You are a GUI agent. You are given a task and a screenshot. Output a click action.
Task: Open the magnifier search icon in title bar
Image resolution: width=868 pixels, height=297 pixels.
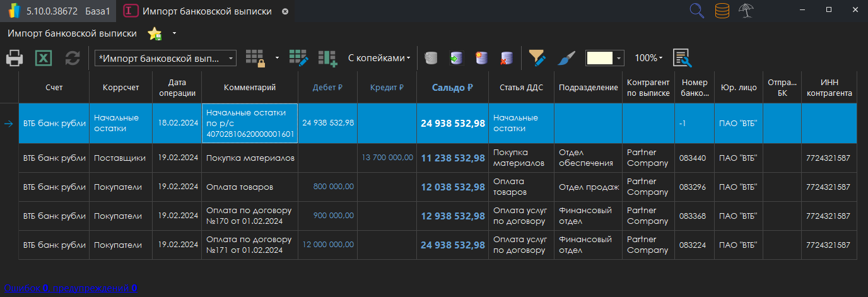tap(697, 11)
